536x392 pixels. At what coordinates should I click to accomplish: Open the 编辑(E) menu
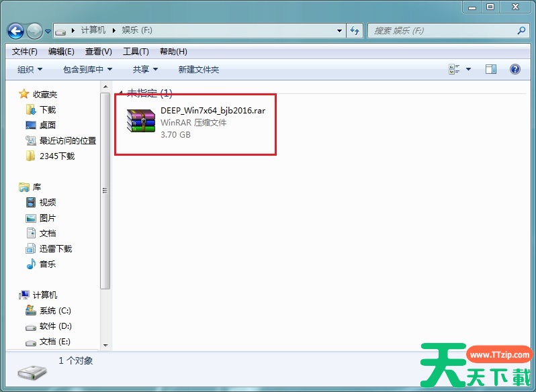(61, 52)
